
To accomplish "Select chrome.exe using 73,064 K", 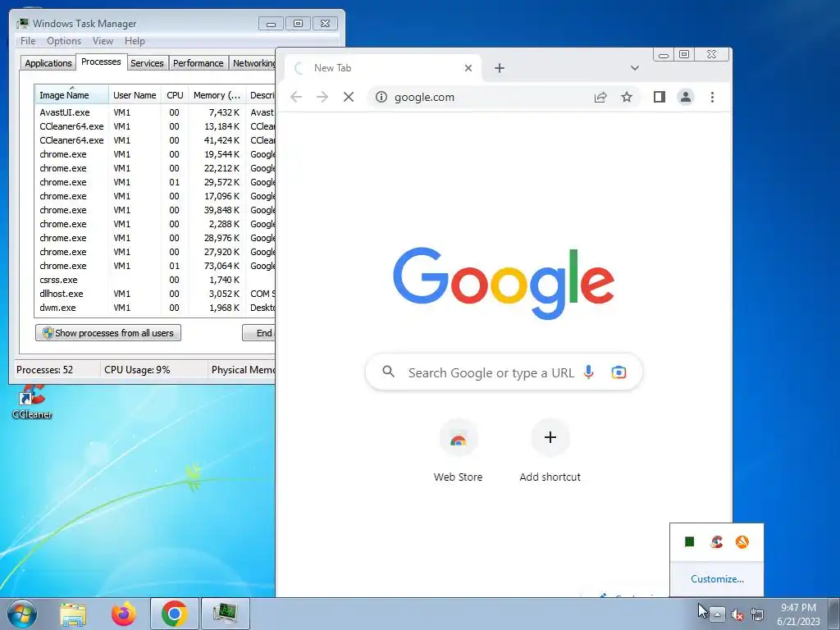I will 155,266.
